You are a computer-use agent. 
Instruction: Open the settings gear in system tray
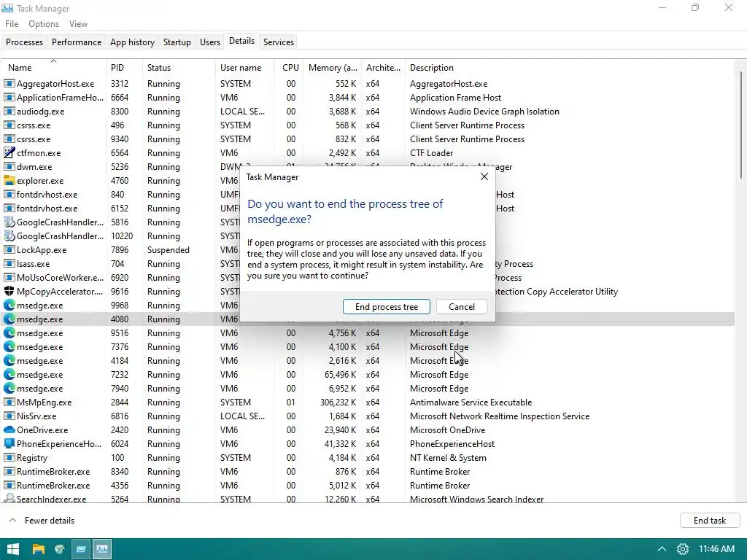[x=682, y=549]
